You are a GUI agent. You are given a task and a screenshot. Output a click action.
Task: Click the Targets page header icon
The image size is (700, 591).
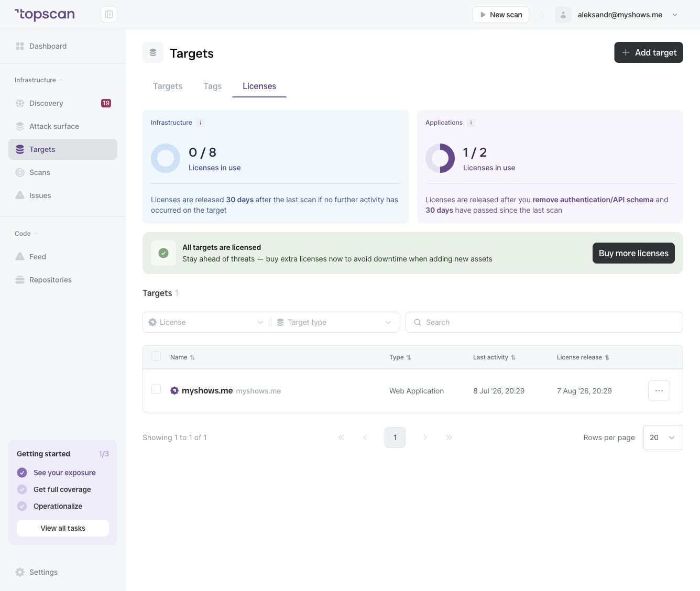153,52
